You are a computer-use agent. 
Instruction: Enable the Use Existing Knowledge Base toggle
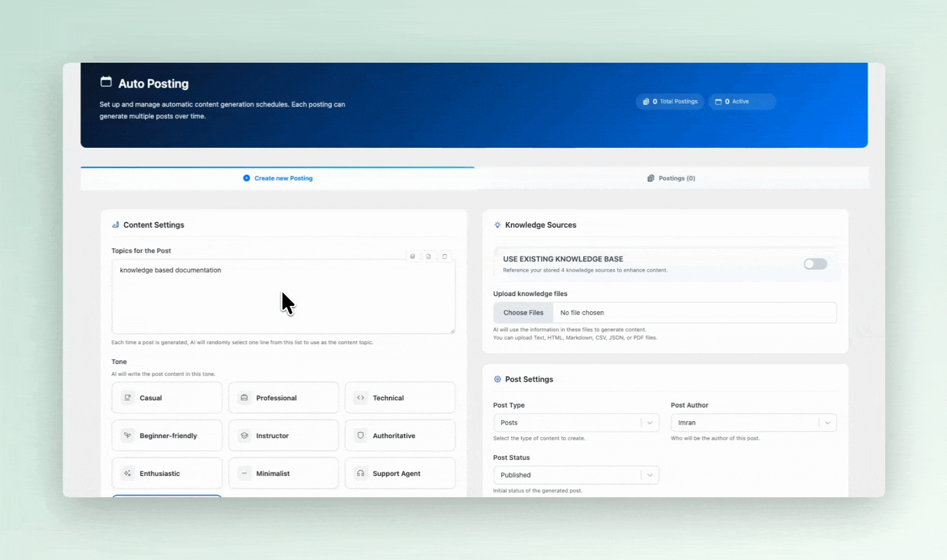pos(815,264)
